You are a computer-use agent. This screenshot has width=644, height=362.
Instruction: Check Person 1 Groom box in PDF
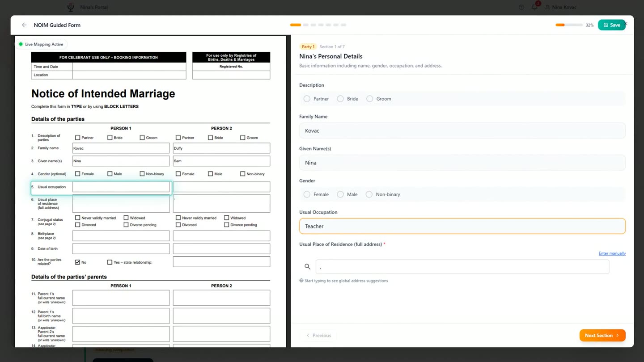click(142, 138)
